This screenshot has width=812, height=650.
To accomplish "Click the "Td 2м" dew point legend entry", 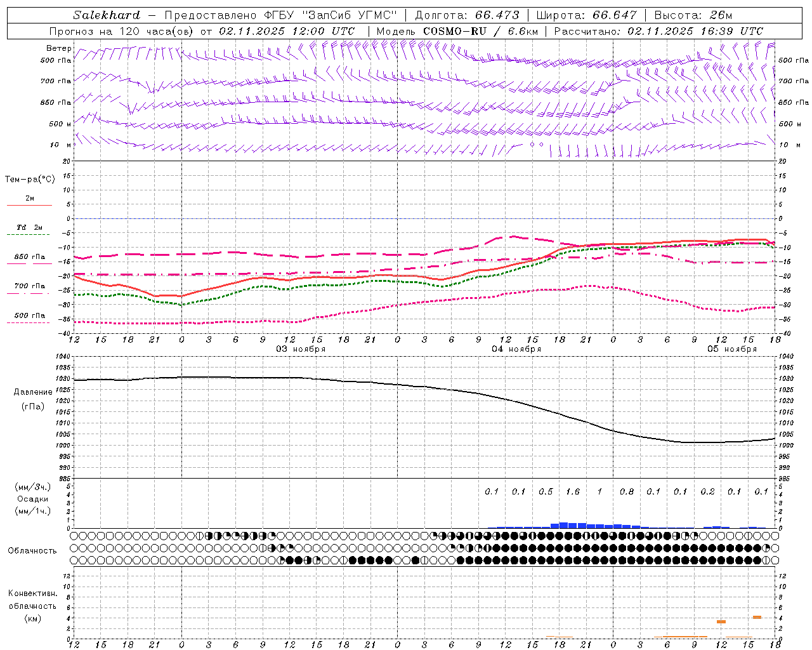I will coord(29,227).
